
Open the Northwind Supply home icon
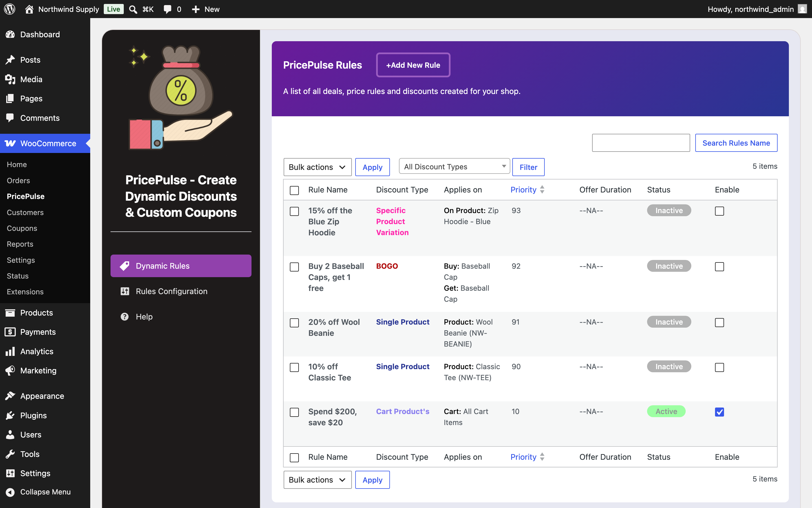tap(29, 9)
